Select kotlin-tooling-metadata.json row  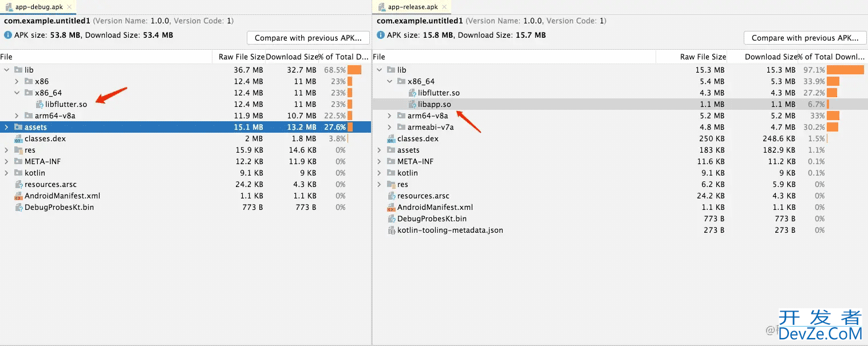tap(619, 230)
